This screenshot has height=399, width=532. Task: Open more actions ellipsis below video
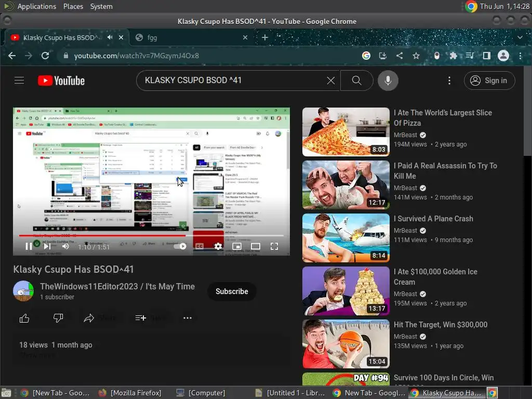[x=187, y=318]
